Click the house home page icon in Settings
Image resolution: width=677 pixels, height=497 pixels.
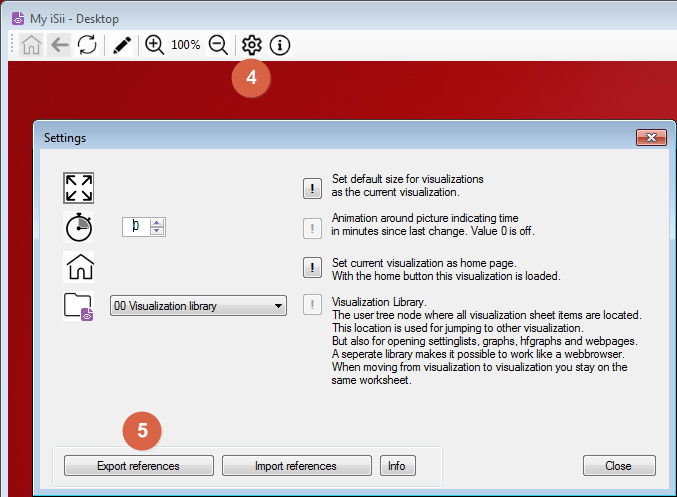[80, 267]
